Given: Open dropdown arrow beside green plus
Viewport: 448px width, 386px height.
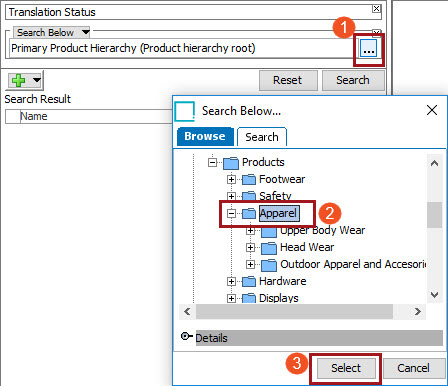Looking at the screenshot, I should 37,80.
